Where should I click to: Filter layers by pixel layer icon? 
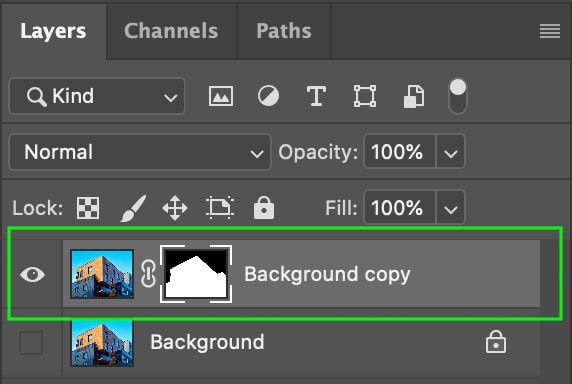coord(221,96)
